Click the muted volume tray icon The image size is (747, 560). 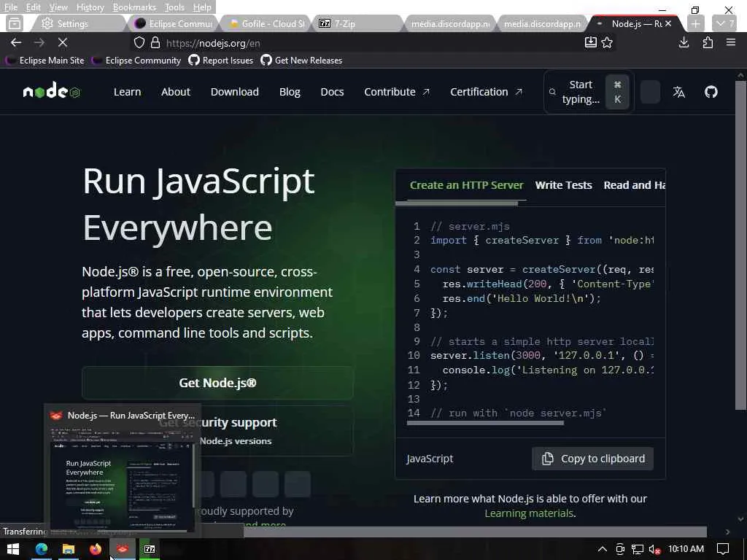655,549
